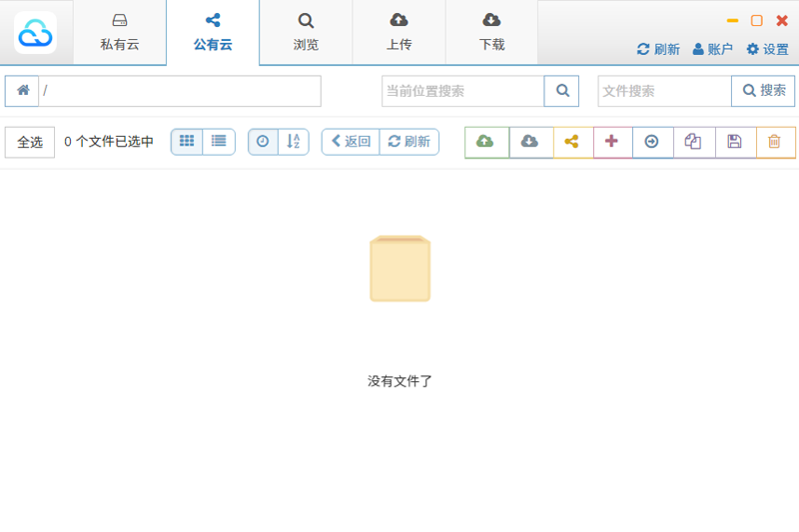Viewport: 799px width, 532px height.
Task: Open 设置 settings
Action: click(768, 49)
